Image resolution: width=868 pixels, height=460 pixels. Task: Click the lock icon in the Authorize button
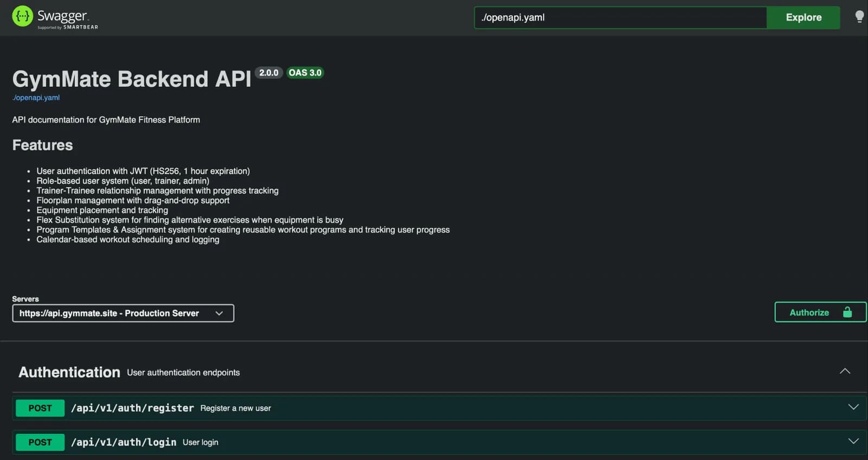pos(847,312)
